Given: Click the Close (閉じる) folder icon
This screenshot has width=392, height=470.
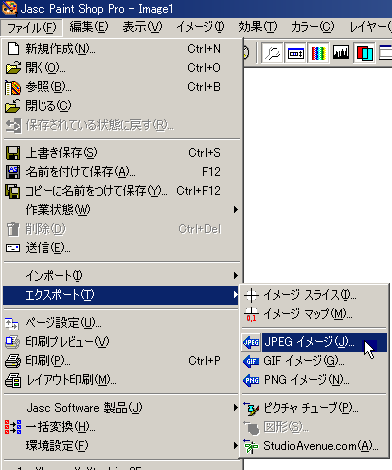Looking at the screenshot, I should pos(13,106).
